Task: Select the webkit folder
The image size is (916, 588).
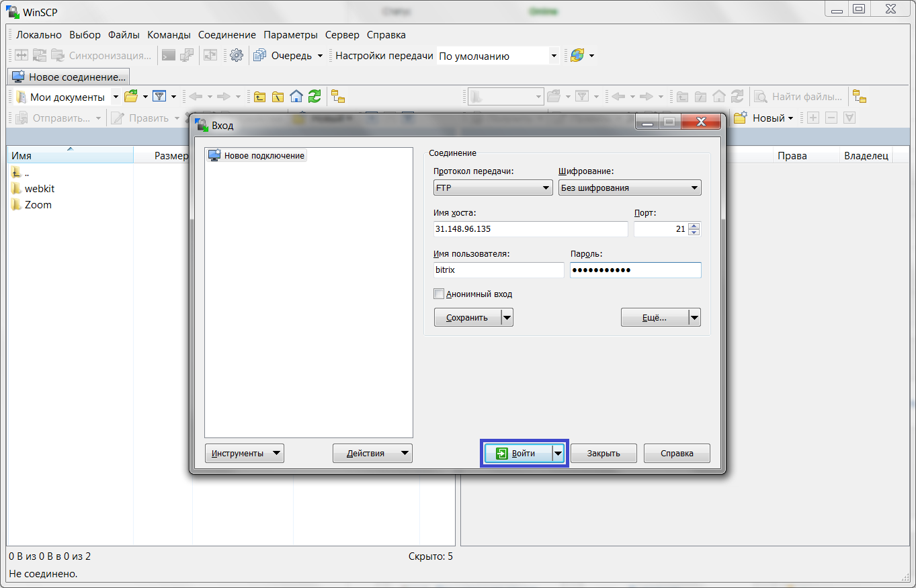Action: [x=33, y=189]
